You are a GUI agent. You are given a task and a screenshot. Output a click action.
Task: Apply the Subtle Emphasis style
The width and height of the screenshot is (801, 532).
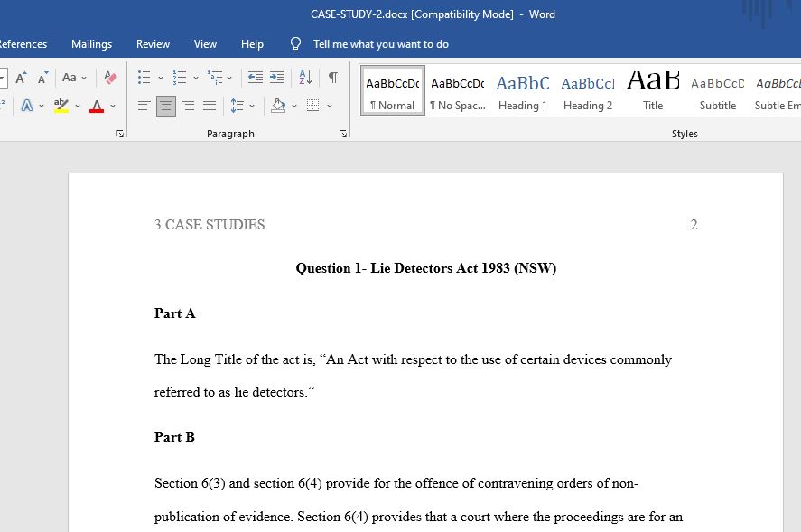click(777, 90)
